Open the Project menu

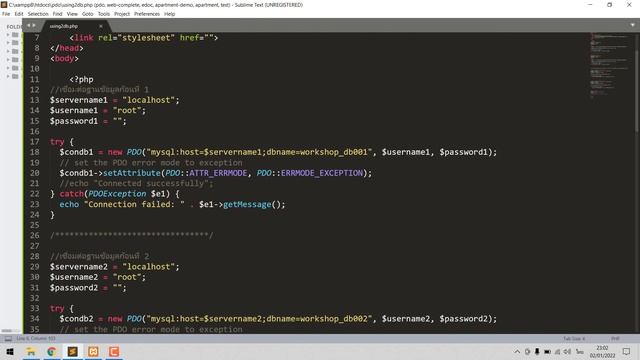(x=122, y=14)
